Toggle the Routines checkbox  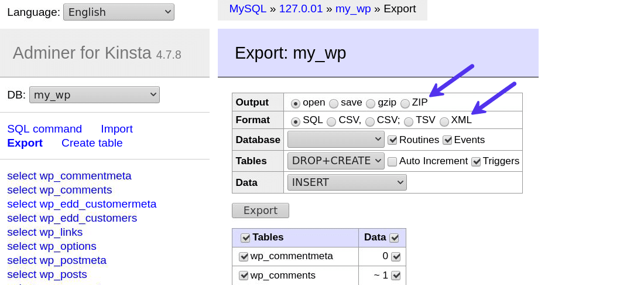click(x=393, y=140)
